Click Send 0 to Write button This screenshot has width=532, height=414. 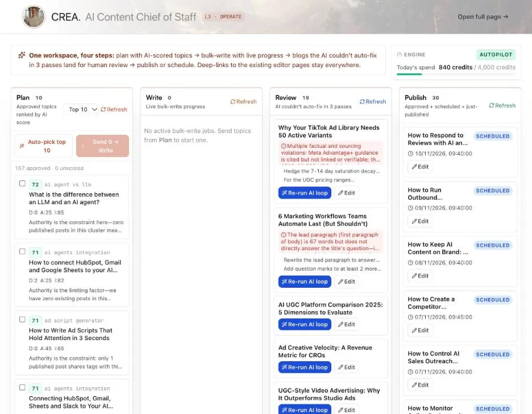click(102, 146)
